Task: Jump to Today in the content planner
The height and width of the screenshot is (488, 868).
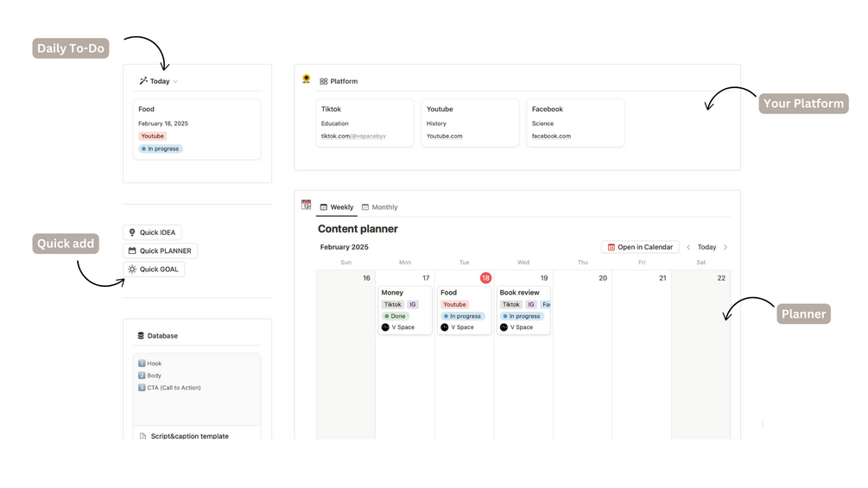Action: (706, 247)
